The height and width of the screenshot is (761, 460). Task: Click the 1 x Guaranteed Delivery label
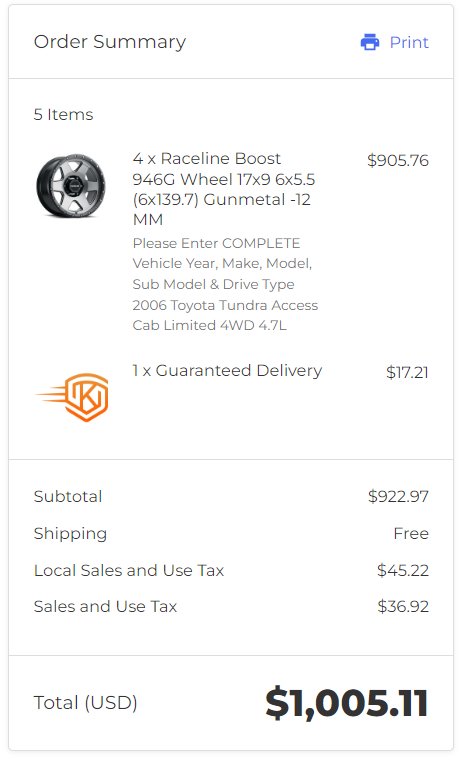click(227, 370)
